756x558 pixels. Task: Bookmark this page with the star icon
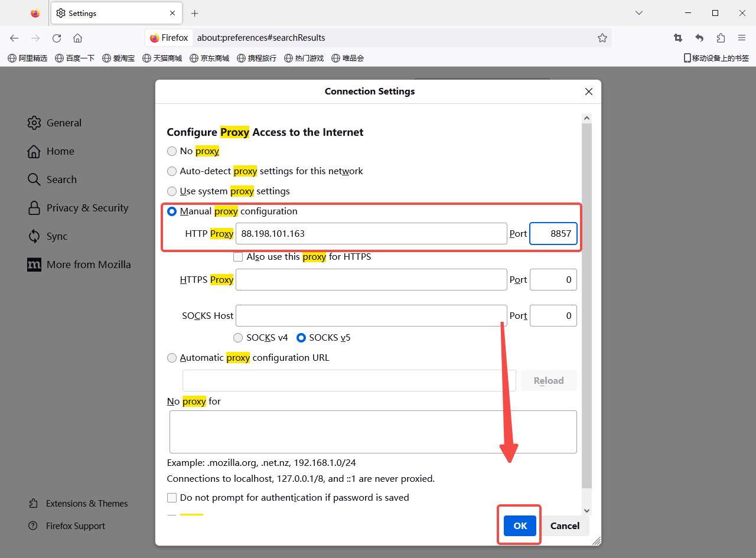(x=602, y=38)
